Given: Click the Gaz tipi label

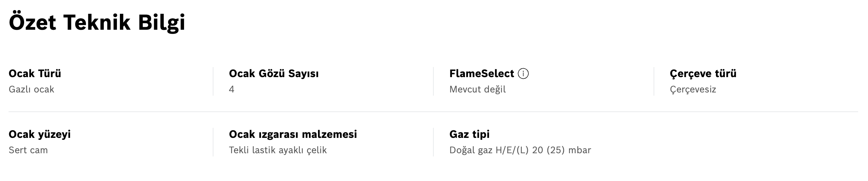Looking at the screenshot, I should [470, 134].
